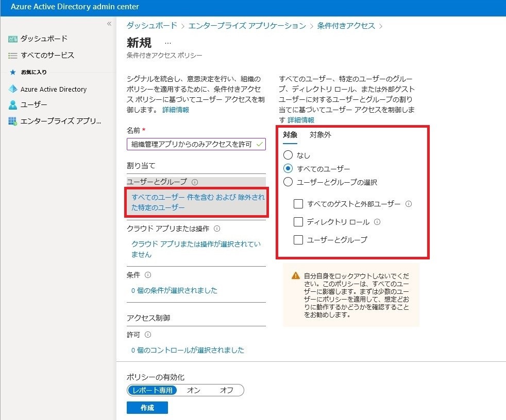Show info icon next to 許可
Image resolution: width=506 pixels, height=420 pixels.
point(148,335)
